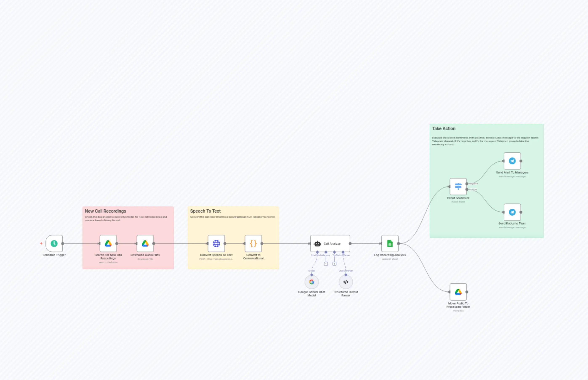The height and width of the screenshot is (380, 588).
Task: Open the Send Alert To Managers Telegram node
Action: [x=512, y=161]
